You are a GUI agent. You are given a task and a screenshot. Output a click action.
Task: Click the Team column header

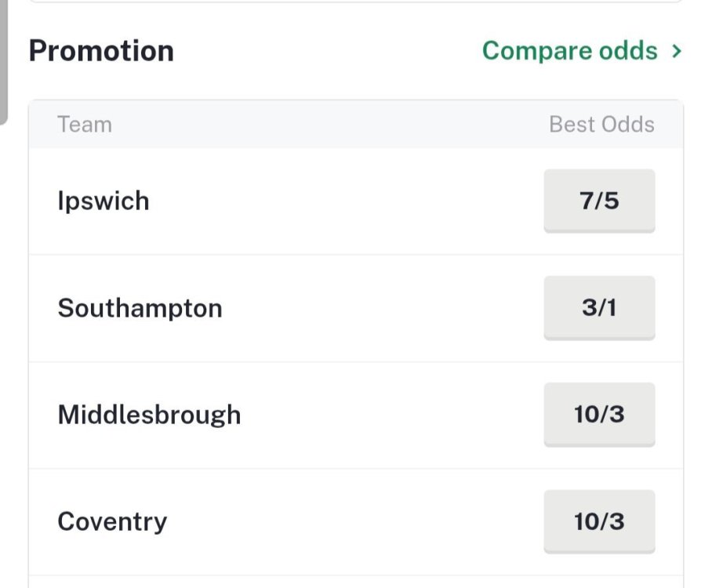pos(85,125)
